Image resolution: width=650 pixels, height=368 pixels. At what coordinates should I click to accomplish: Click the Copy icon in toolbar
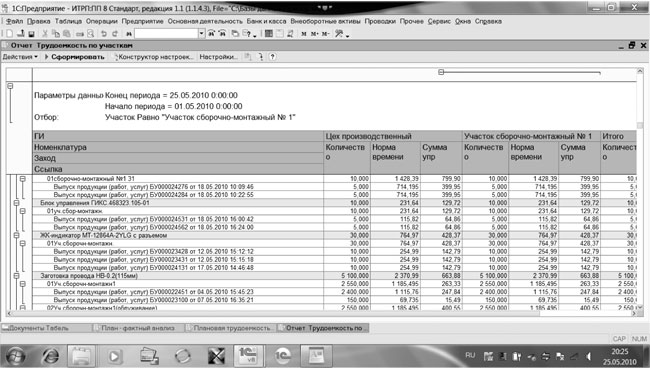[56, 34]
